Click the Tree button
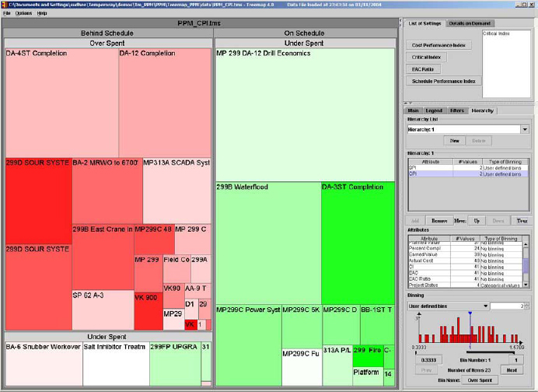The height and width of the screenshot is (392, 538). coord(522,221)
